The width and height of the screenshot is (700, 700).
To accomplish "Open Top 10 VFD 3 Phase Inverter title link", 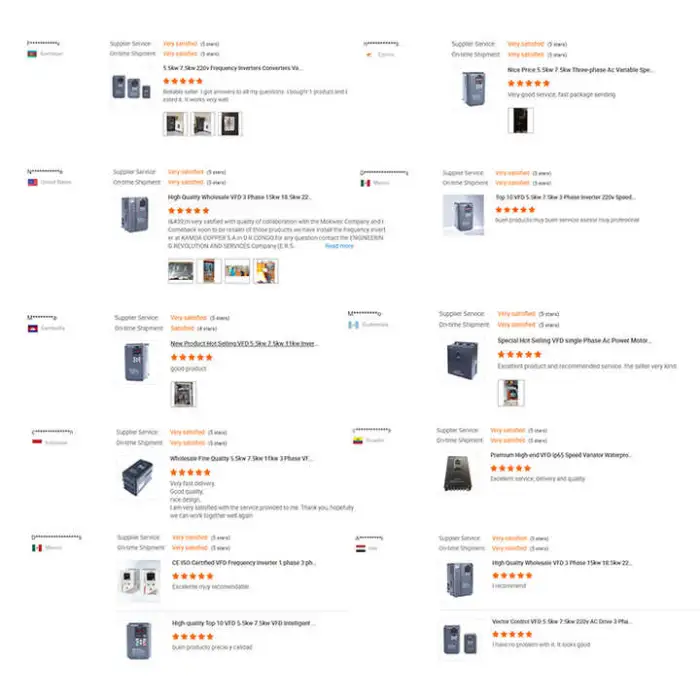I will [x=566, y=197].
